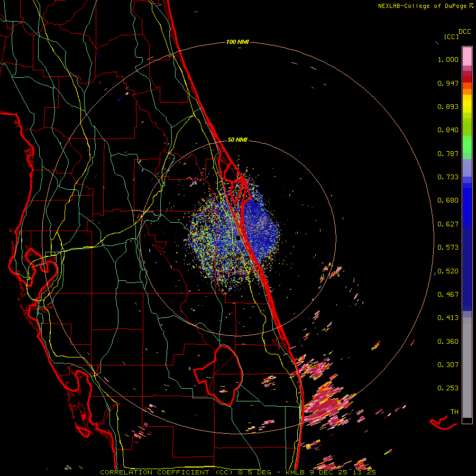Click the yellow segment of the color bar

point(467,104)
